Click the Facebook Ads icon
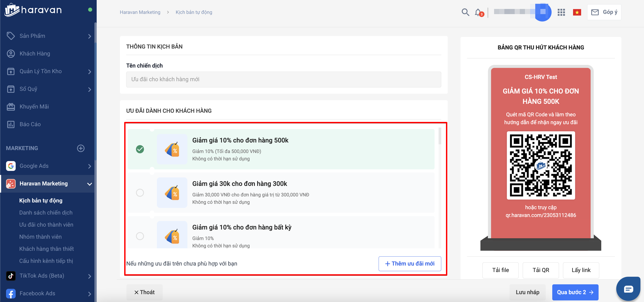This screenshot has width=644, height=302. pos(11,293)
